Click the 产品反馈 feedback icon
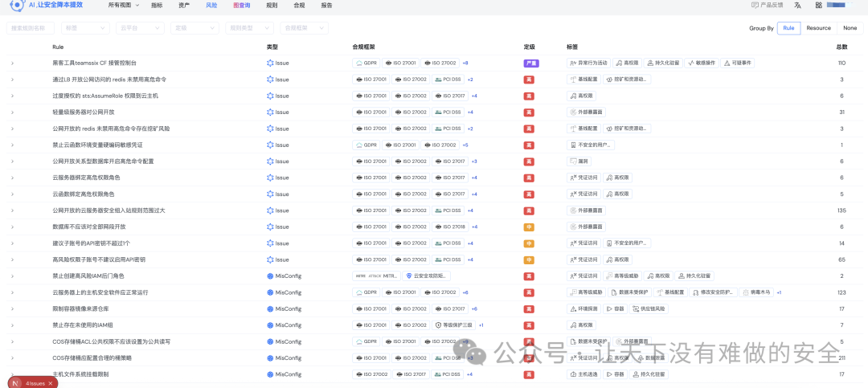 tap(755, 5)
